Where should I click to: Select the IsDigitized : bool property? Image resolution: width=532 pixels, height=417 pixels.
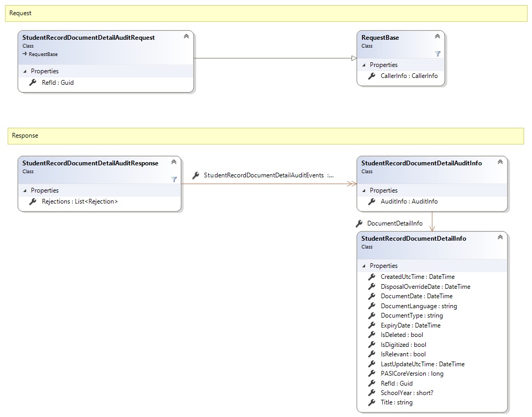pyautogui.click(x=403, y=345)
